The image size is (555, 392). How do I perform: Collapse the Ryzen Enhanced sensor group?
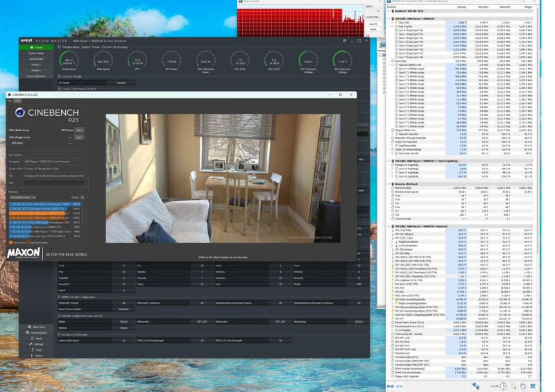[x=389, y=226]
